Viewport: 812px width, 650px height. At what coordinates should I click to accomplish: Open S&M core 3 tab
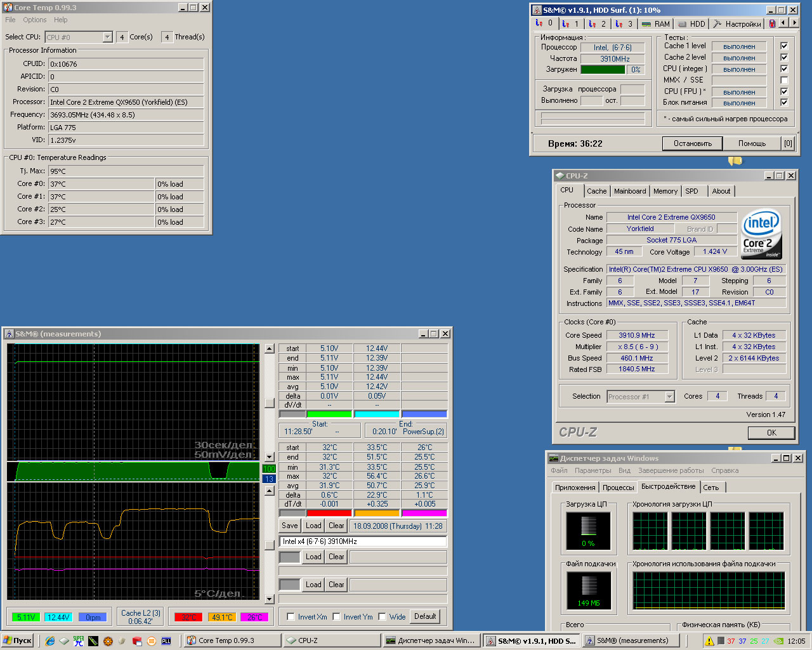click(624, 23)
